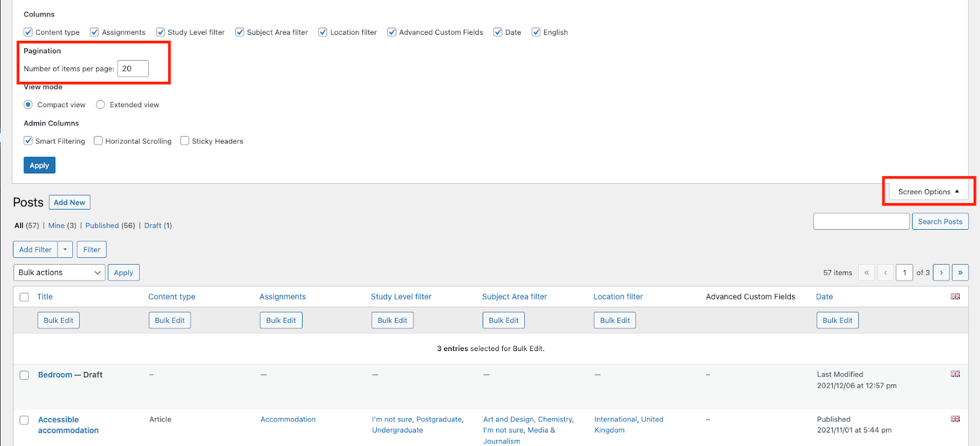Screen dimensions: 980x446
Task: Click the Undergraduate study level link
Action: pos(398,430)
